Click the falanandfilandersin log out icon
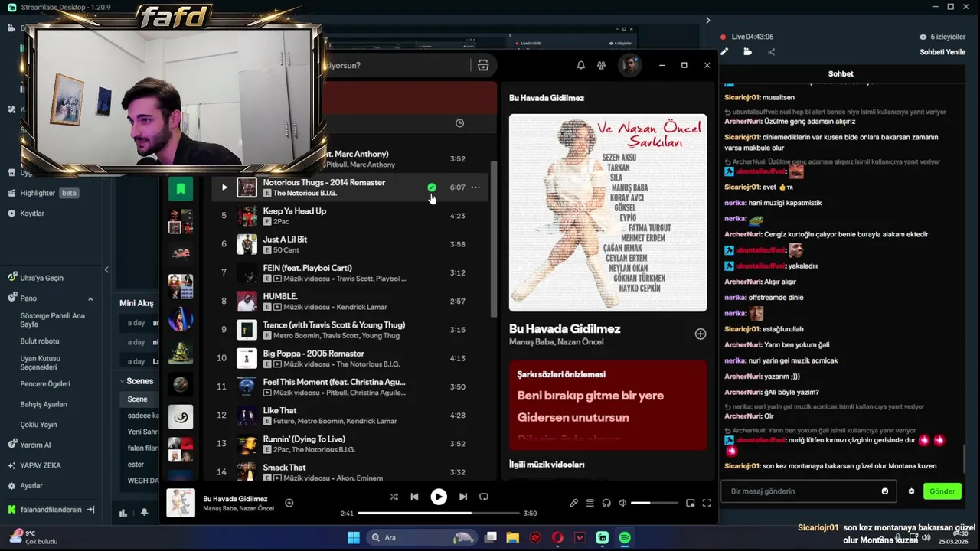This screenshot has width=980, height=551. click(x=90, y=510)
